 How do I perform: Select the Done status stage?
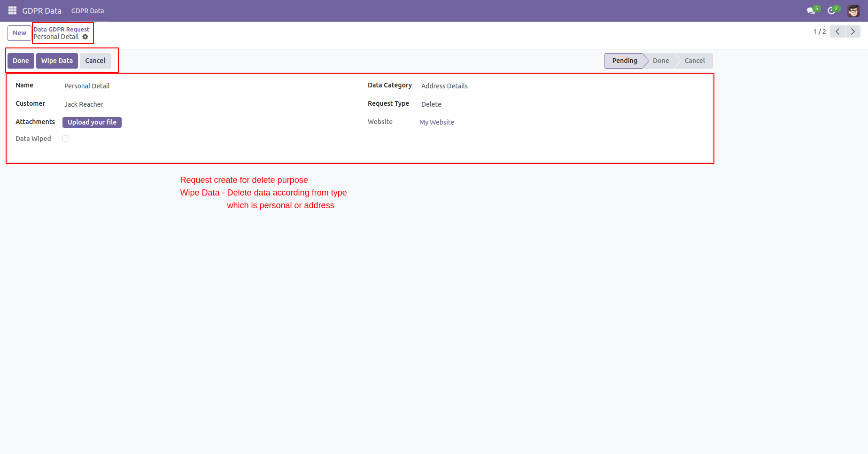pyautogui.click(x=661, y=61)
